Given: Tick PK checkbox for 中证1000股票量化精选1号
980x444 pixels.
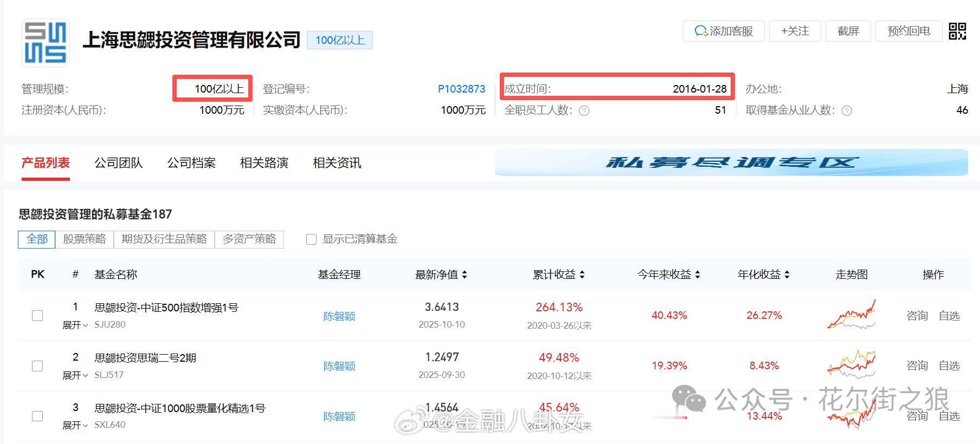Looking at the screenshot, I should tap(37, 416).
